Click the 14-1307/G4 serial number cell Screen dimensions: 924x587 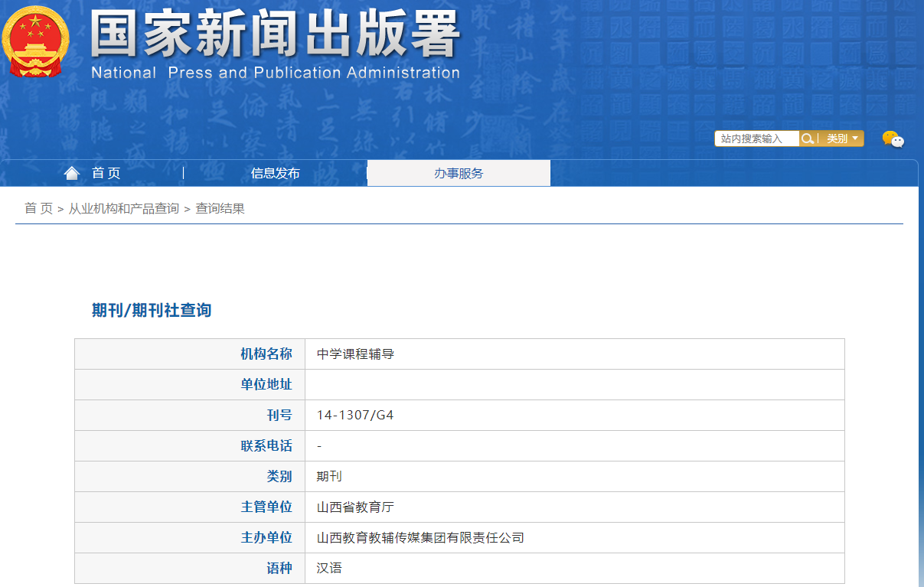(355, 415)
